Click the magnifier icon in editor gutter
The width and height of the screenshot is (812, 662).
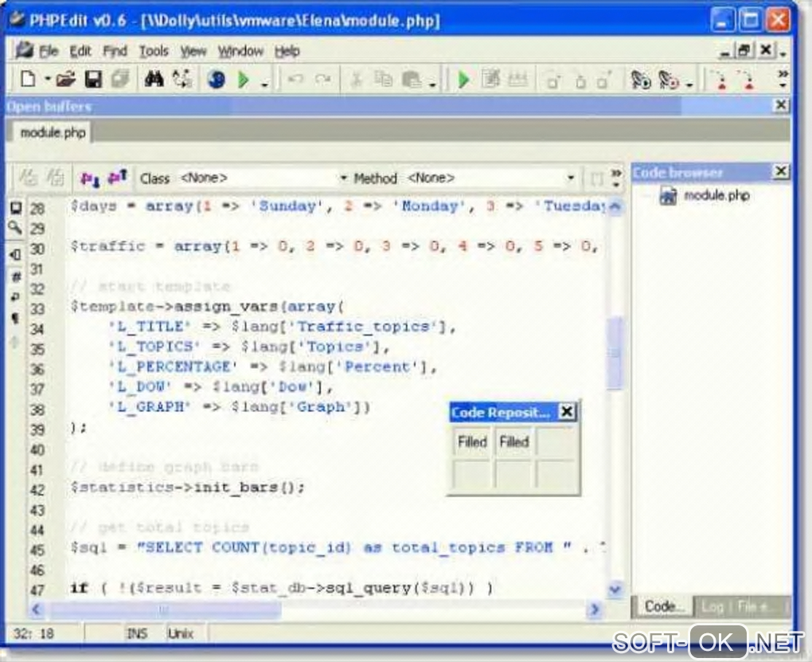point(16,228)
